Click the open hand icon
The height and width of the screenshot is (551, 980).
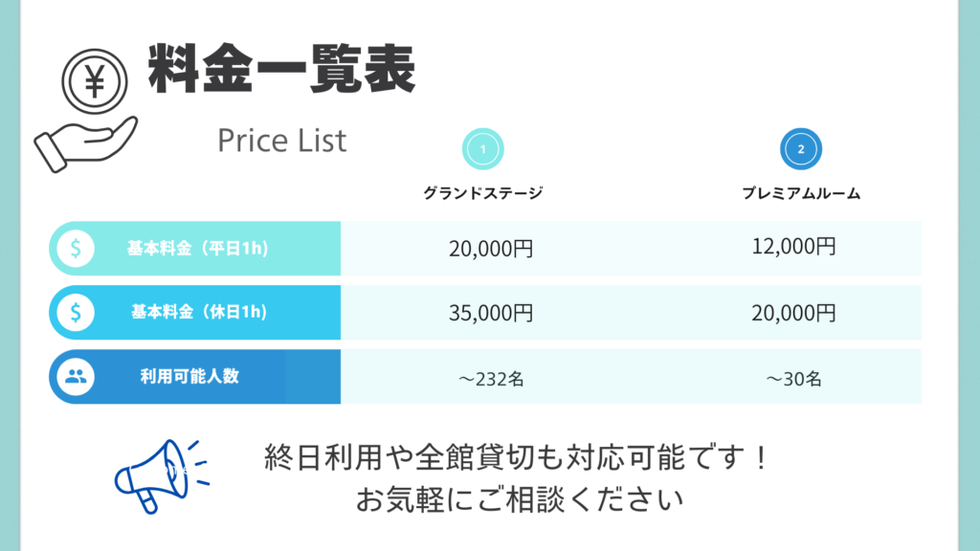(x=84, y=142)
